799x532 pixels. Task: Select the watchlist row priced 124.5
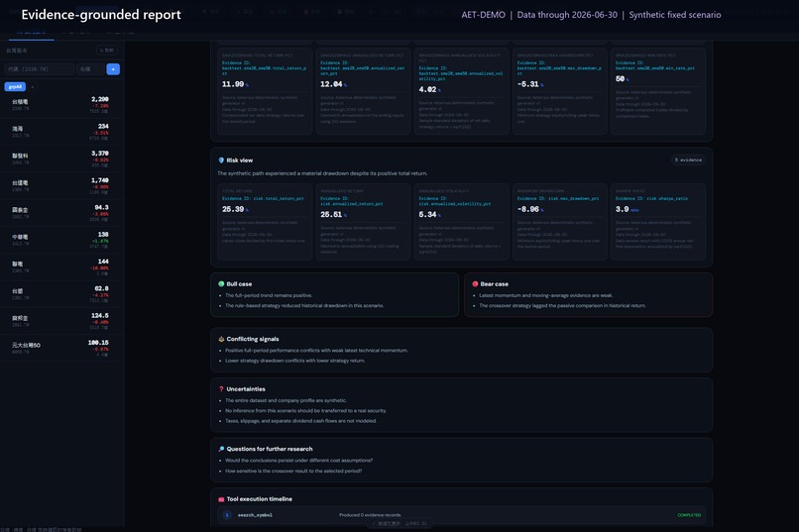pyautogui.click(x=61, y=321)
